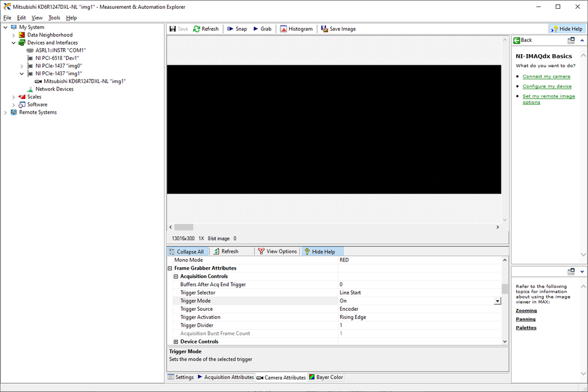Viewport: 588px width, 392px height.
Task: Click Collapse All in attributes panel
Action: [186, 251]
